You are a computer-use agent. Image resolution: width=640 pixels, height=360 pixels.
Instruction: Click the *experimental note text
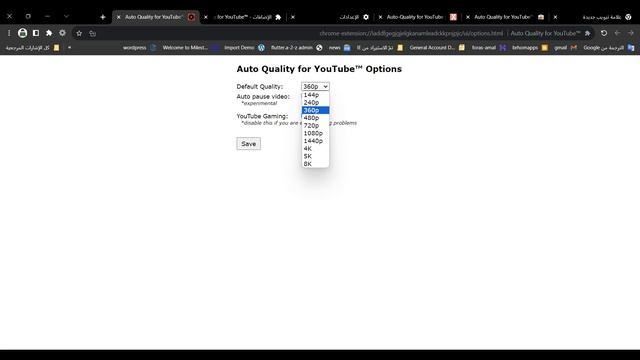pos(259,103)
